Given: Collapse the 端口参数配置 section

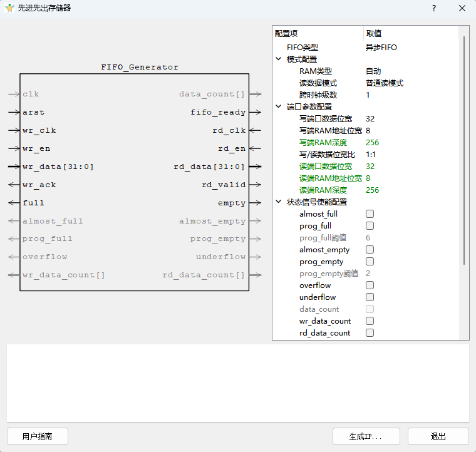Looking at the screenshot, I should (x=278, y=106).
